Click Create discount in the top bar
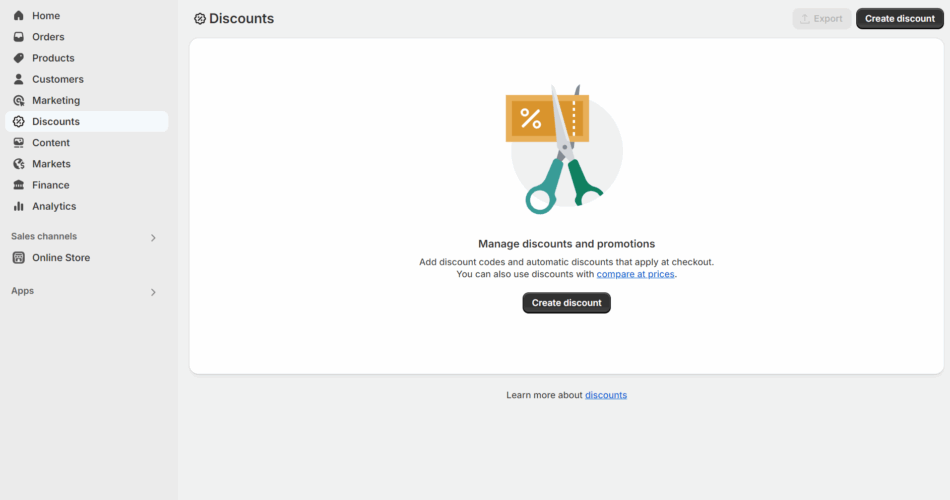Screen dimensions: 950x500 pyautogui.click(x=900, y=19)
